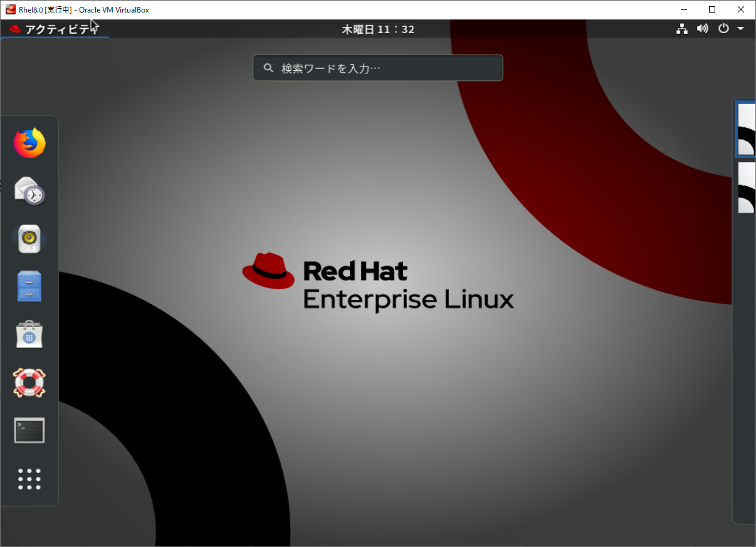Click inside the search input field
The width and height of the screenshot is (756, 547).
click(x=378, y=68)
